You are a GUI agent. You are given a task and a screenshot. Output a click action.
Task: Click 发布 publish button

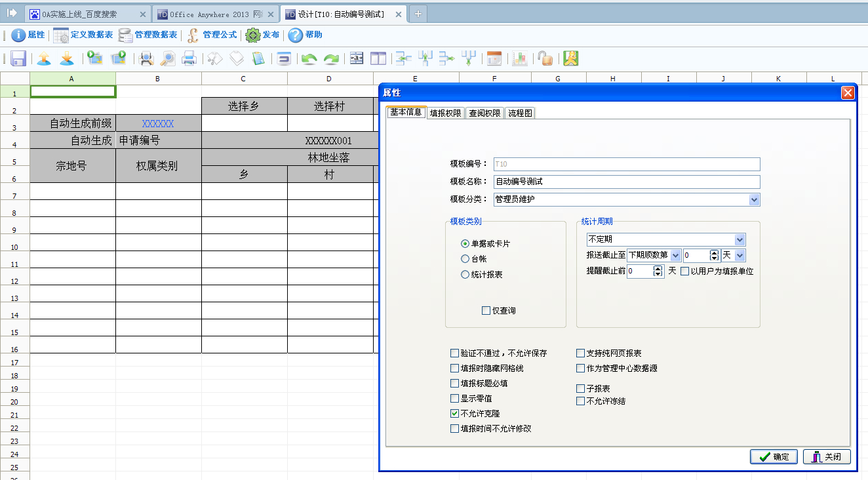point(262,35)
